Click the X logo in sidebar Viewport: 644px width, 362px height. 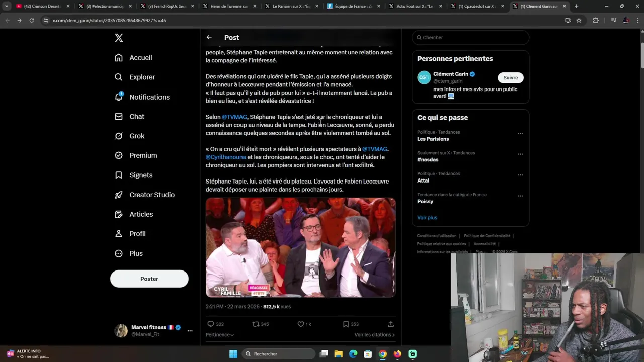[x=119, y=38]
